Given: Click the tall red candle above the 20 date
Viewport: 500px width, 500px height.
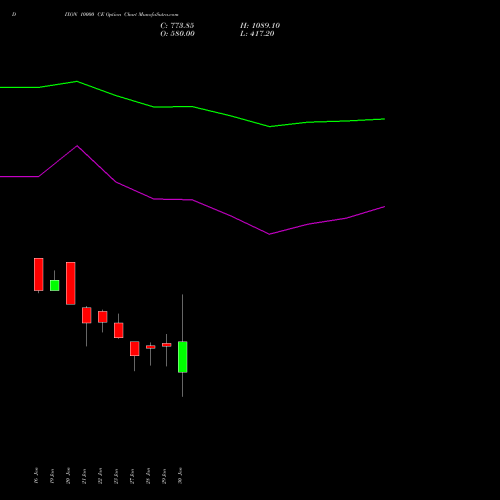Looking at the screenshot, I should (71, 283).
